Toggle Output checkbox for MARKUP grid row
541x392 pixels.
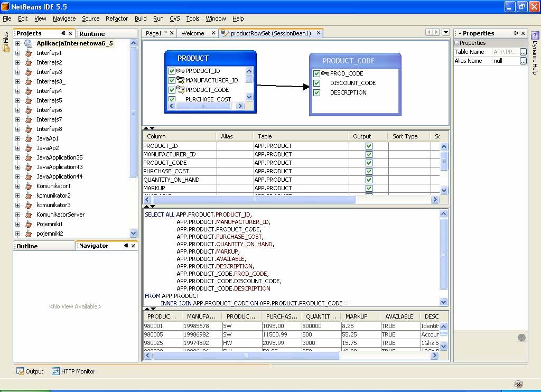[369, 188]
